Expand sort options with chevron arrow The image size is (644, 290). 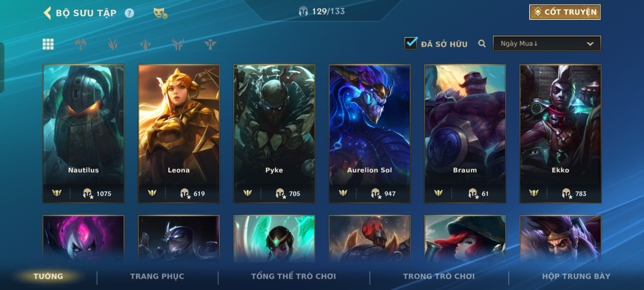[x=590, y=44]
